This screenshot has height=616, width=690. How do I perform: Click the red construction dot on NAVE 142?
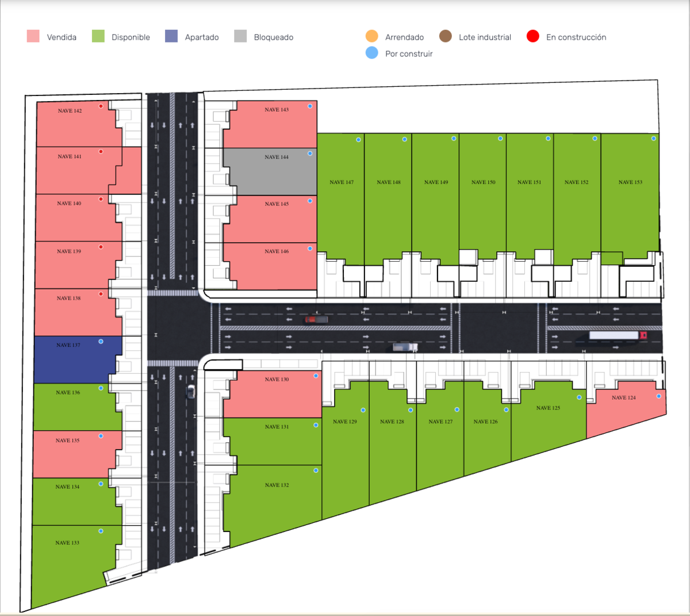pos(101,106)
